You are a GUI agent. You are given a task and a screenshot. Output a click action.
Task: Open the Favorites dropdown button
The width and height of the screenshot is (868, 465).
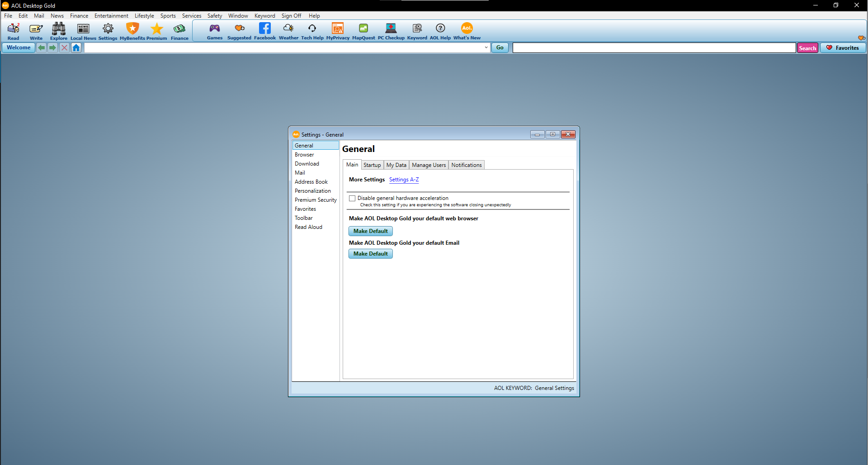point(843,48)
